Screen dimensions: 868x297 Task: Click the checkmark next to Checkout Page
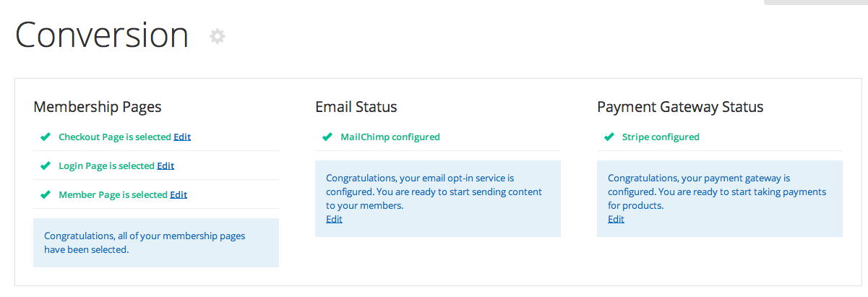pyautogui.click(x=45, y=137)
